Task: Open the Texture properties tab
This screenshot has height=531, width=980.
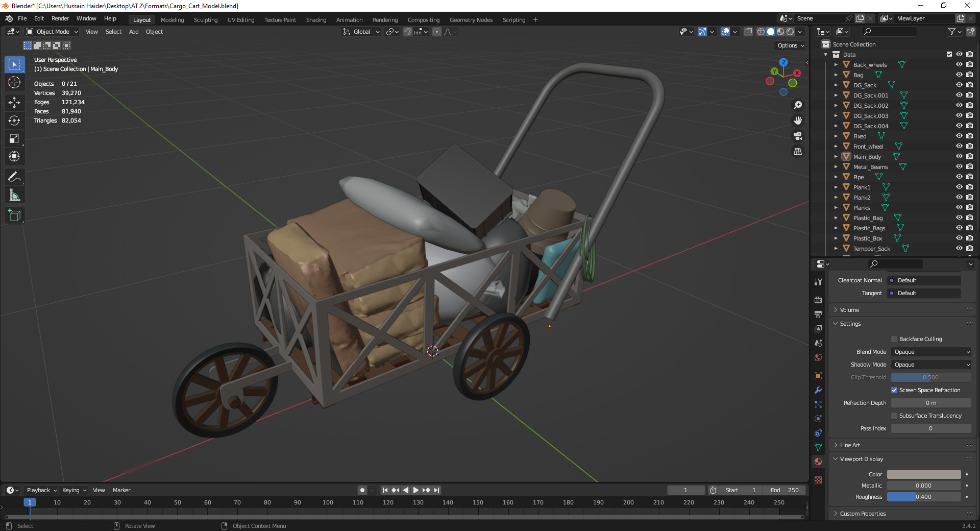Action: tap(818, 480)
